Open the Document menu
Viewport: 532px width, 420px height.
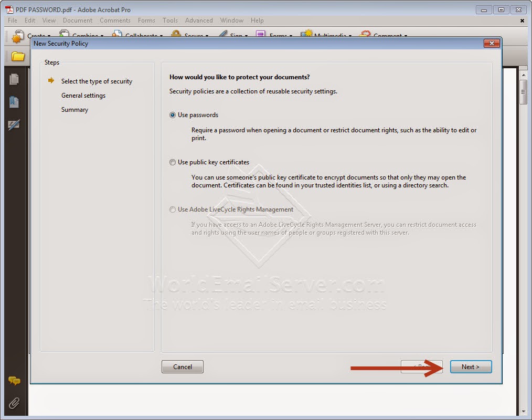[x=77, y=20]
